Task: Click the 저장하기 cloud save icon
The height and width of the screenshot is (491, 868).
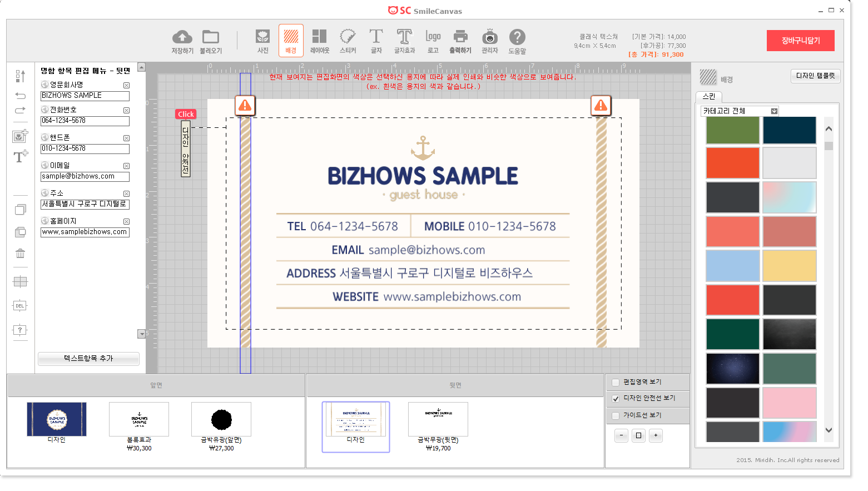Action: (182, 37)
